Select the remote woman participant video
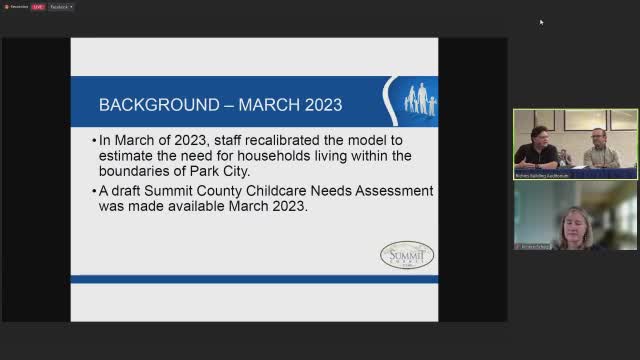The image size is (640, 360). click(575, 215)
